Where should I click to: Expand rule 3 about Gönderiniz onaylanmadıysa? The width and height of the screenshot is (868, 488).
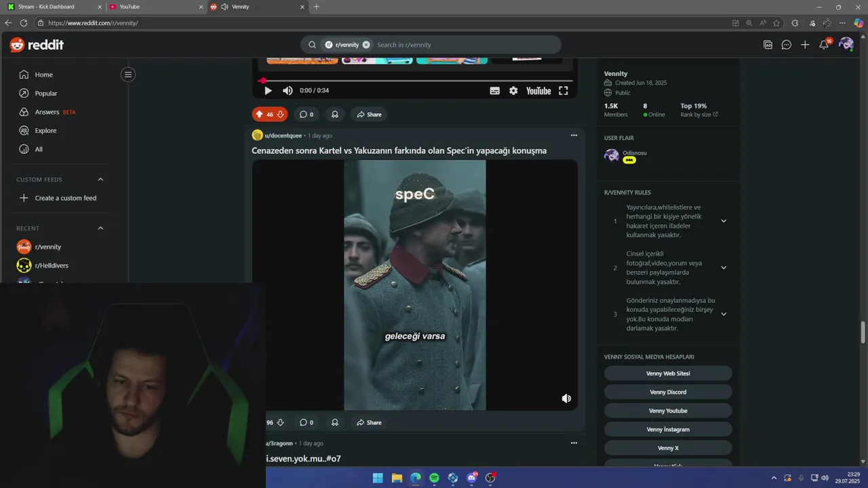click(724, 314)
